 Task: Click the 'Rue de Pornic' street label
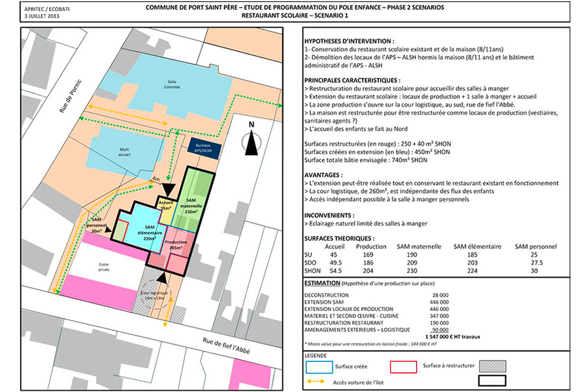[x=70, y=96]
